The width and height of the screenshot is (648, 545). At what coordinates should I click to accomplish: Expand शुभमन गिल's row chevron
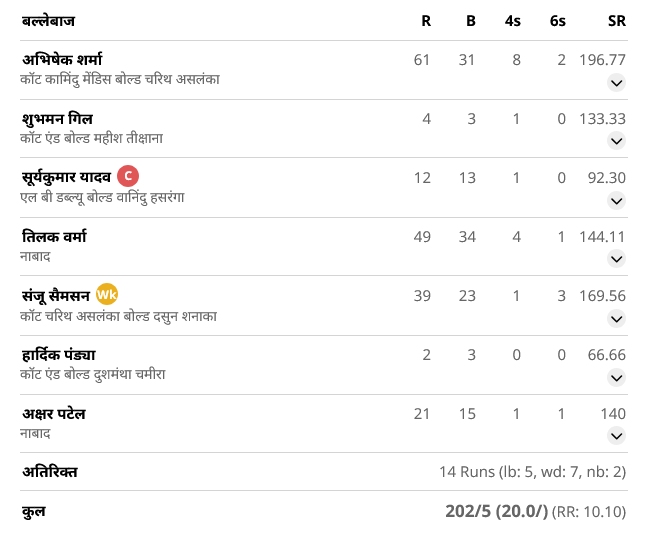[616, 142]
